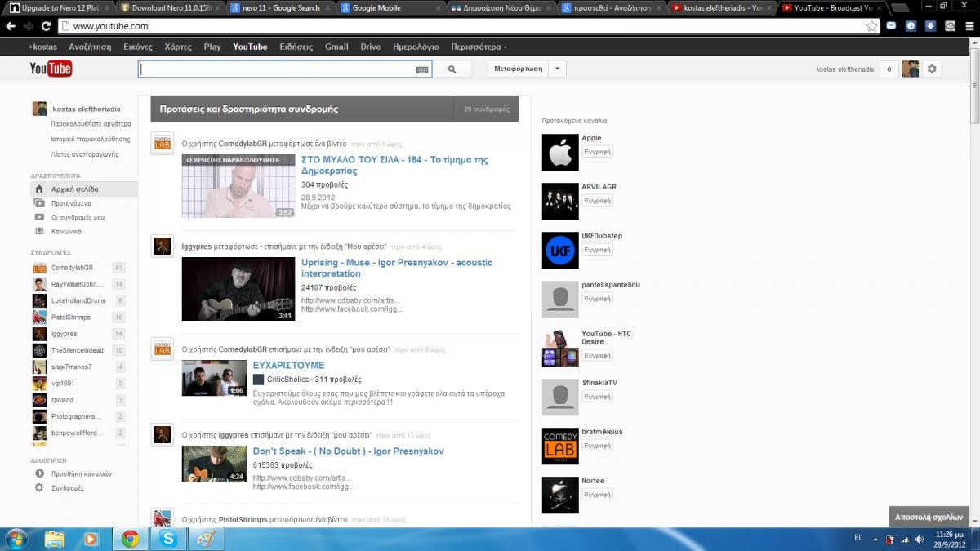Open Drive from the Google bar
Image resolution: width=980 pixels, height=551 pixels.
pos(371,47)
